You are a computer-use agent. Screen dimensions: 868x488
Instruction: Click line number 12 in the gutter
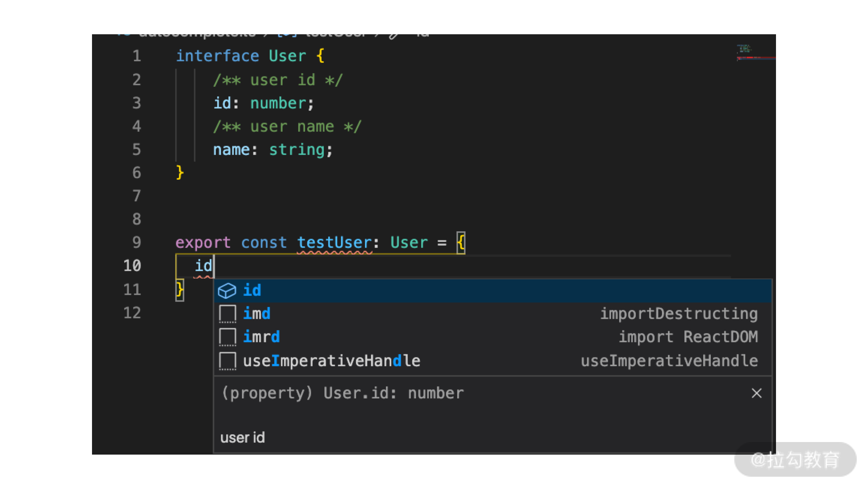click(x=132, y=313)
